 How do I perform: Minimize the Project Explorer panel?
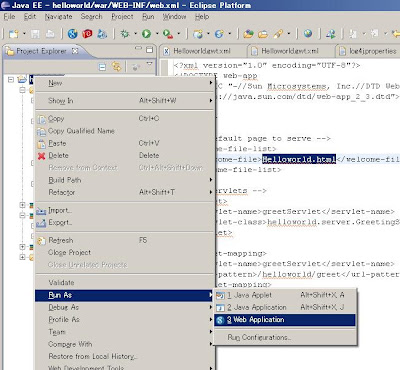[x=138, y=49]
